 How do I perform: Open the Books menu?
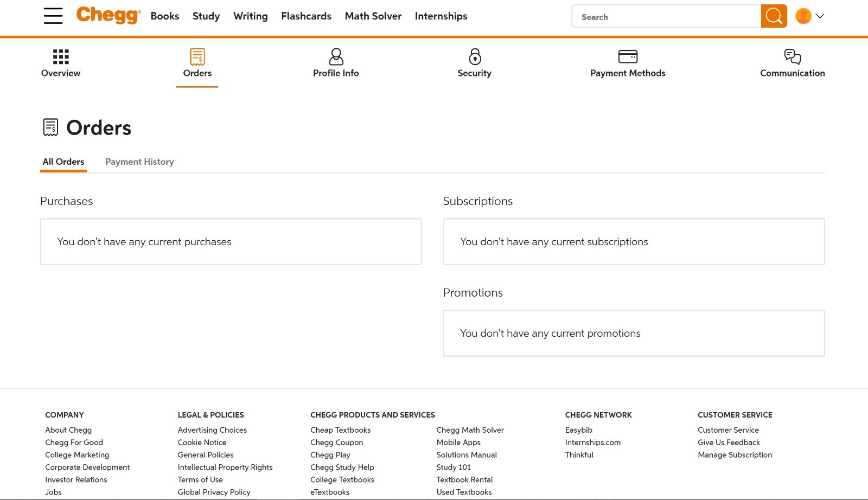165,16
